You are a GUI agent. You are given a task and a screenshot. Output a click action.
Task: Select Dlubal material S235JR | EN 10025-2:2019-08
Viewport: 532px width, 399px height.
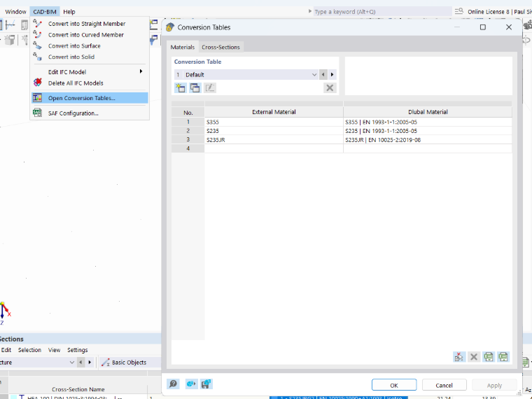[428, 139]
